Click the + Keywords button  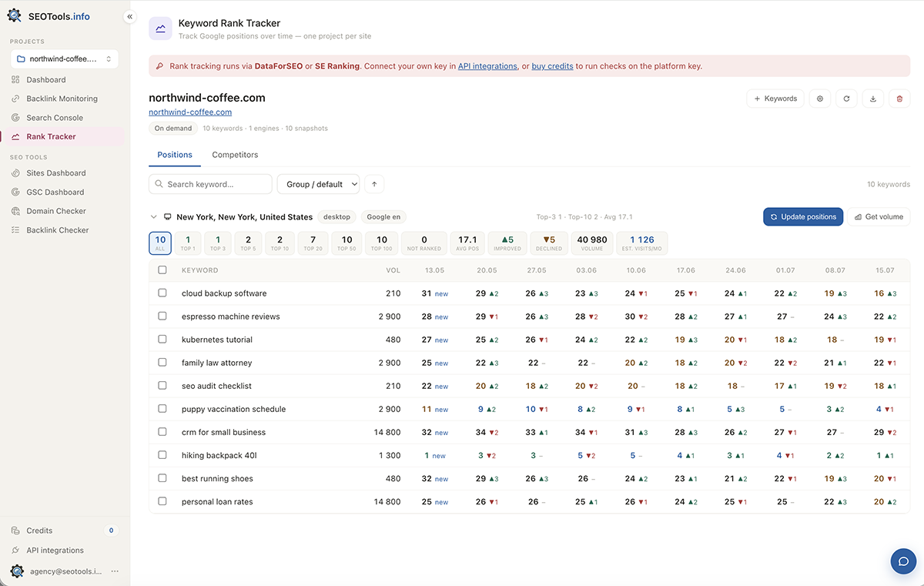coord(775,99)
